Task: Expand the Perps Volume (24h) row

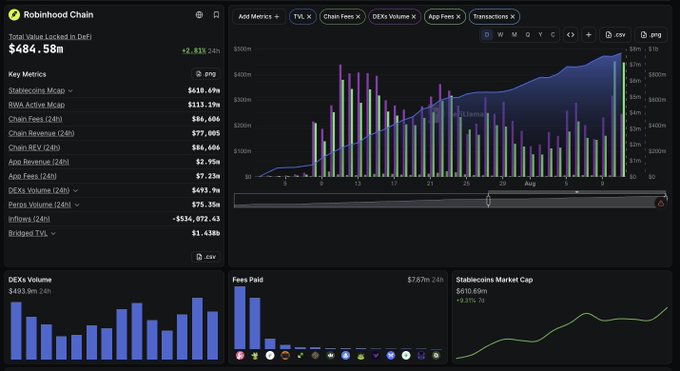Action: click(77, 205)
